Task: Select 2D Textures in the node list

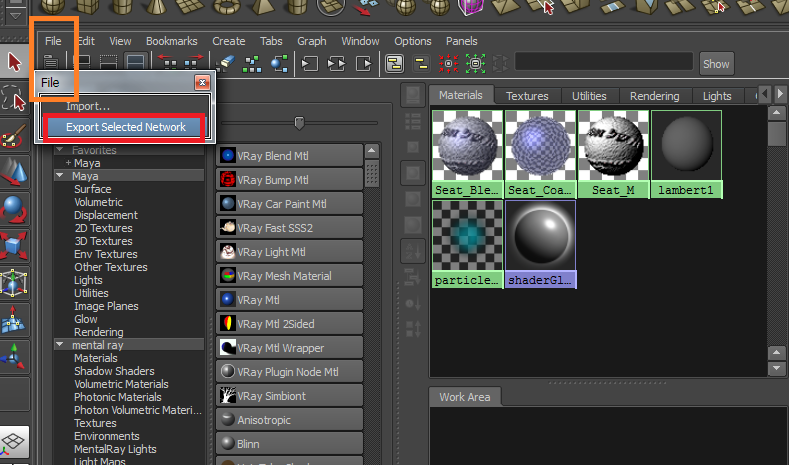Action: tap(103, 228)
